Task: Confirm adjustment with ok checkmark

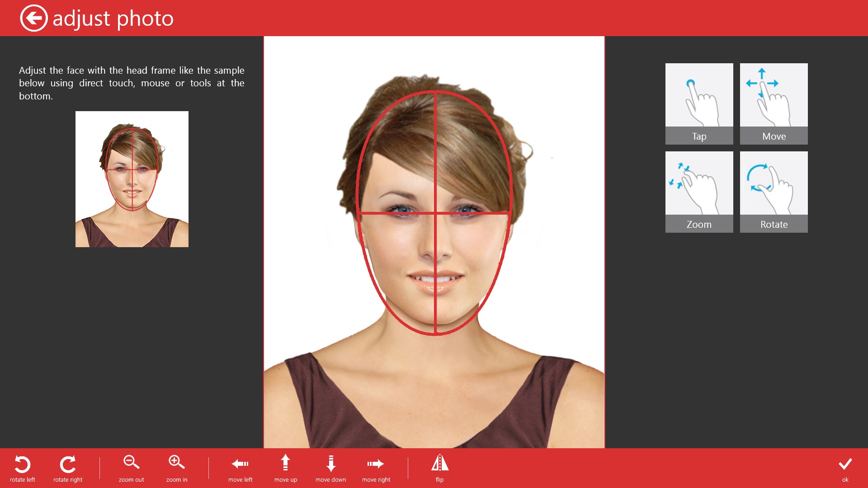Action: 845,464
